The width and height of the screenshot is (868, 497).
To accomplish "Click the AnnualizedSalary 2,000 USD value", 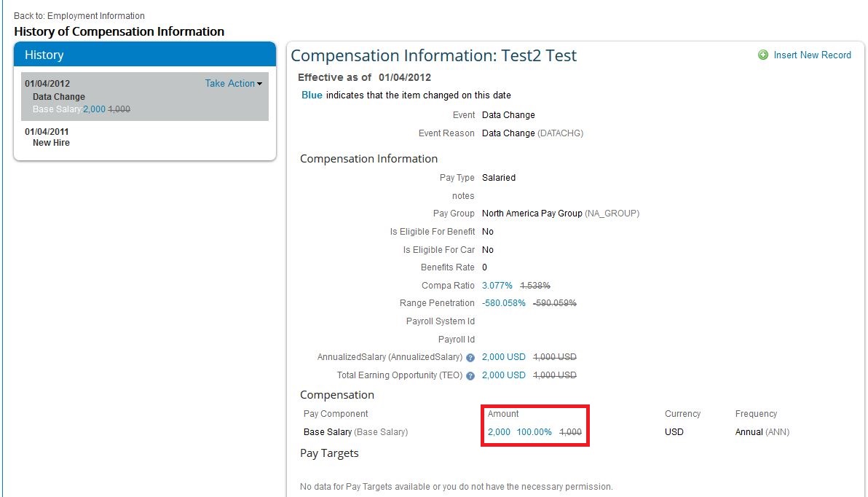I will click(503, 357).
